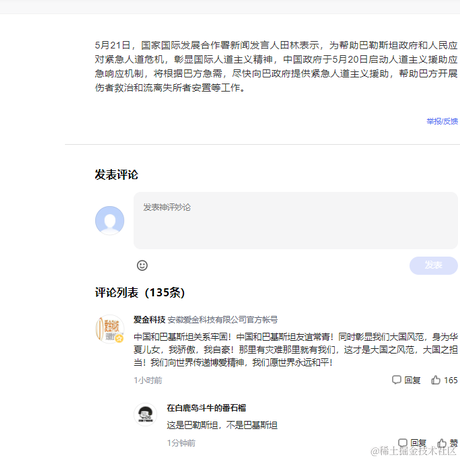The image size is (460, 460).
Task: Click the reply bubble icon on 番石榴's reply
Action: [403, 443]
